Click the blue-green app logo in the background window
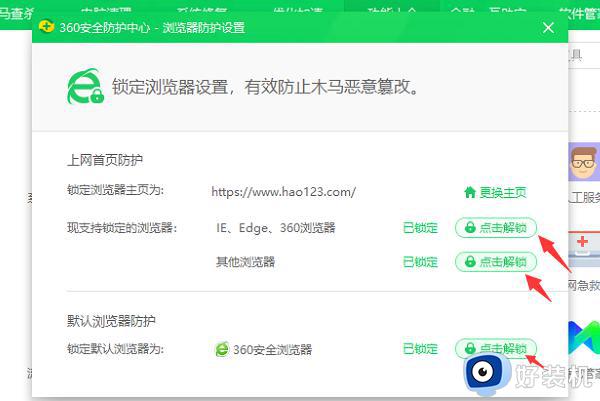This screenshot has height=401, width=600. click(584, 338)
